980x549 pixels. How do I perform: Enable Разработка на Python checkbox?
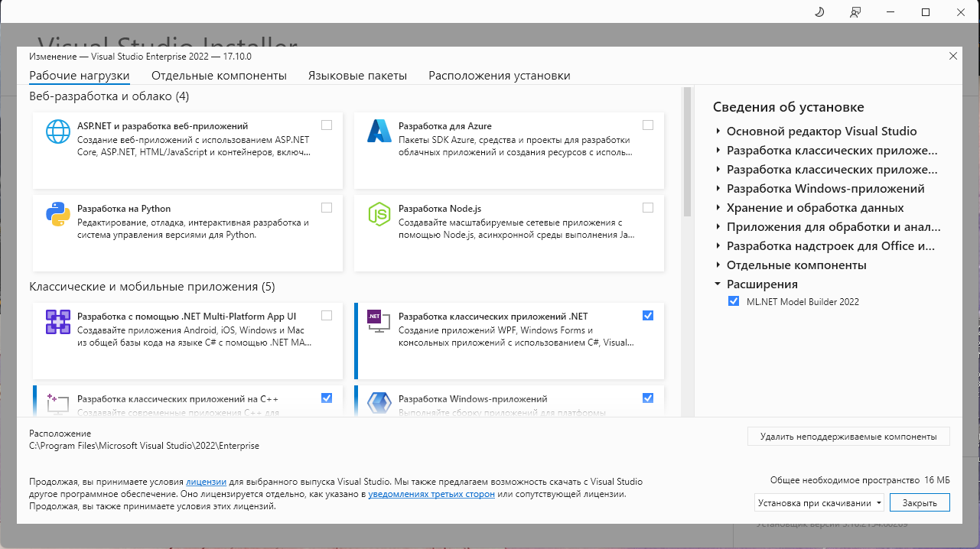pos(327,207)
